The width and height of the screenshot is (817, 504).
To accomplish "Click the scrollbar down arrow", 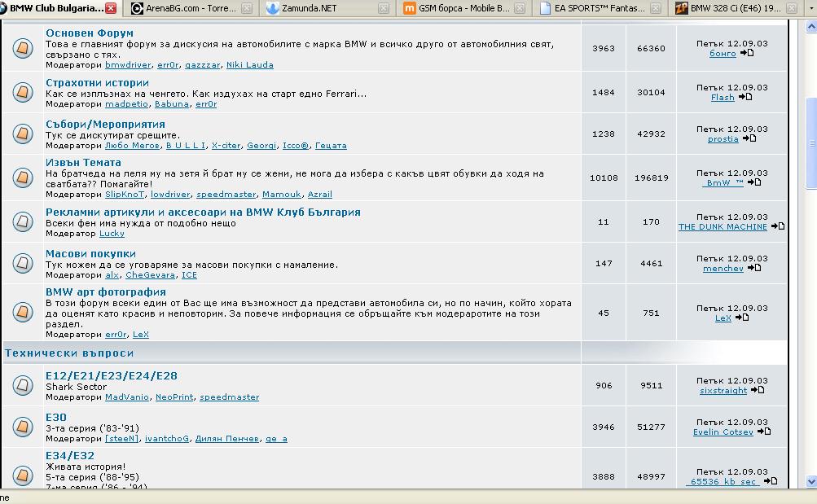I will click(811, 481).
